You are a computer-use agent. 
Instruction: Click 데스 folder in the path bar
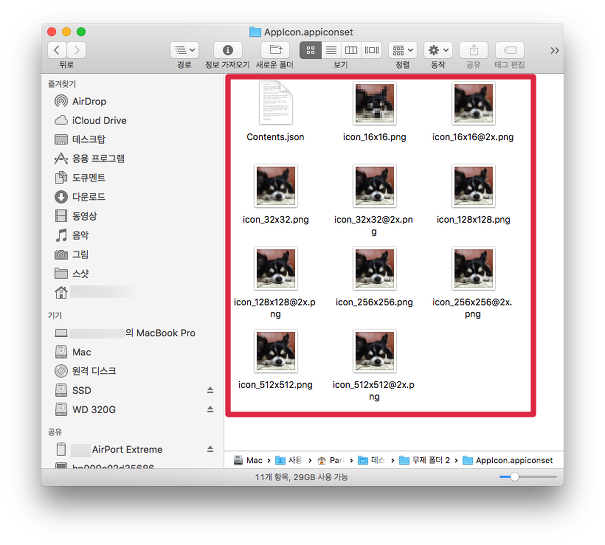pos(372,460)
